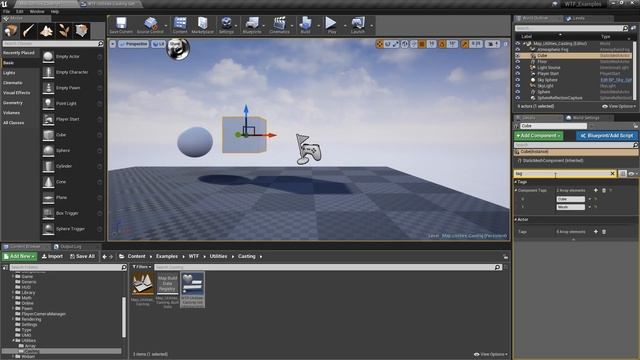Toggle surface snapping icon in viewport

coord(413,44)
